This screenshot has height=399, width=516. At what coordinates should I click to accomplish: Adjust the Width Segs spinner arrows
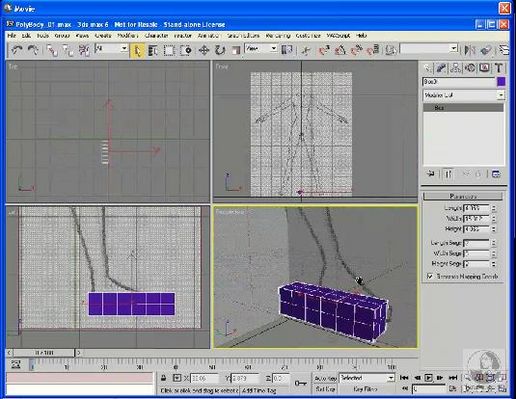(x=494, y=254)
